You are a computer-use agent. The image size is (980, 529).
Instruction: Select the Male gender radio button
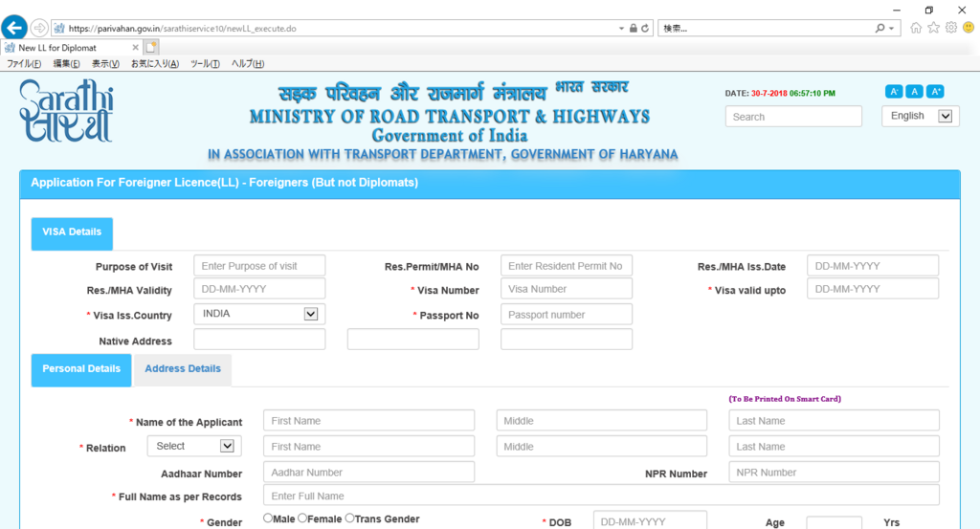click(268, 518)
